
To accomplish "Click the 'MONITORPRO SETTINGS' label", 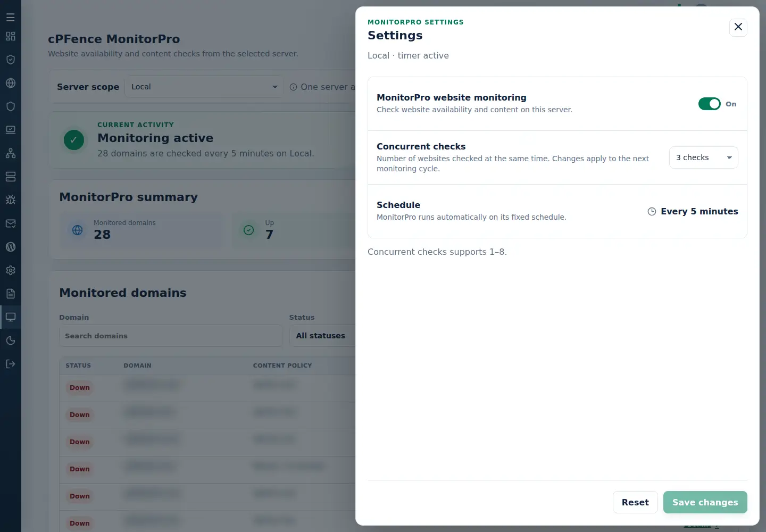I will [415, 22].
